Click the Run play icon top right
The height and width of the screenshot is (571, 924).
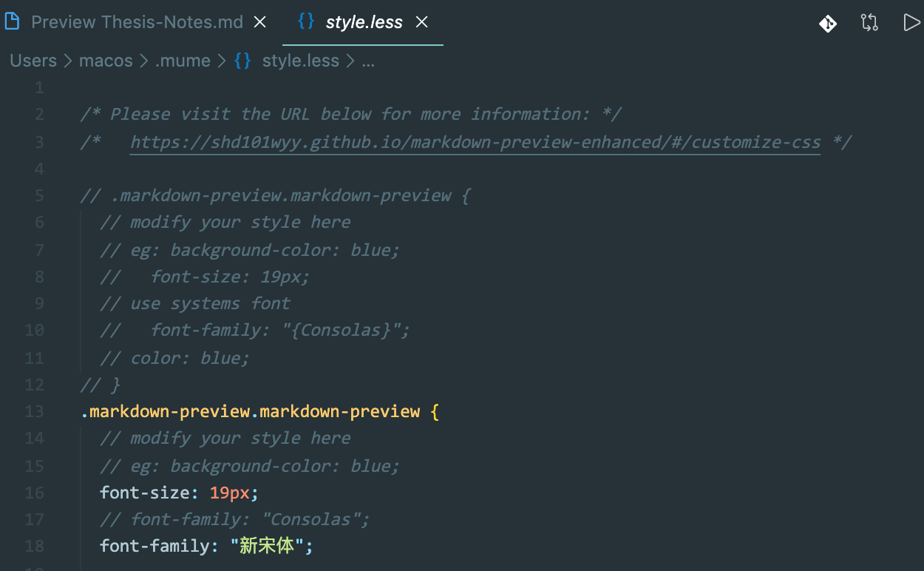[911, 21]
